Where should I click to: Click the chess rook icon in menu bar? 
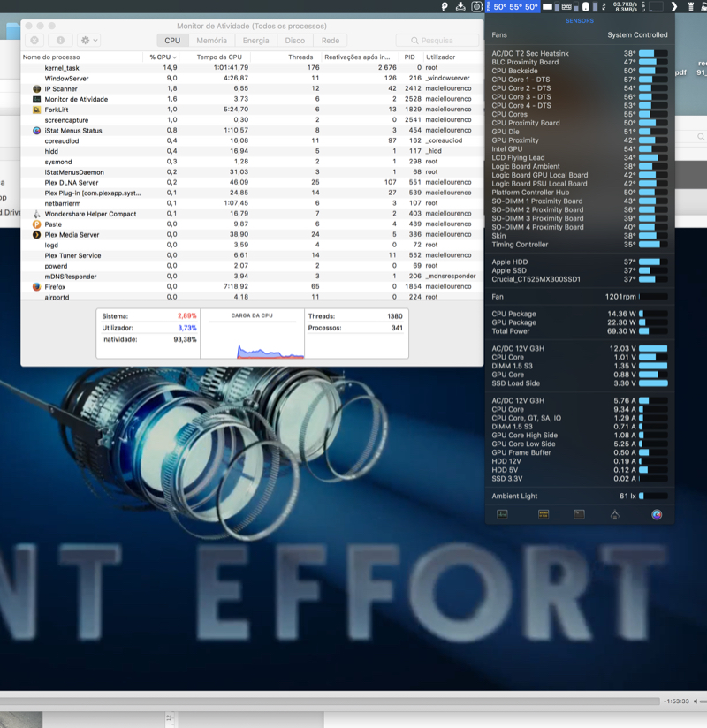click(x=691, y=6)
